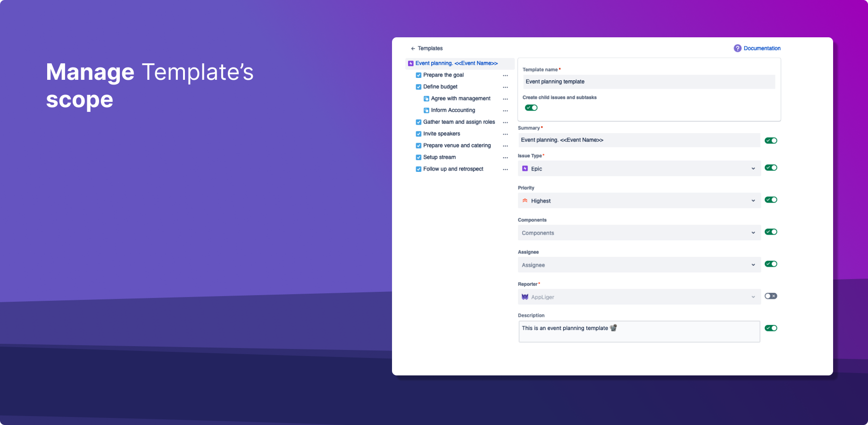Image resolution: width=868 pixels, height=425 pixels.
Task: Toggle the Assignee field switch
Action: pos(771,264)
